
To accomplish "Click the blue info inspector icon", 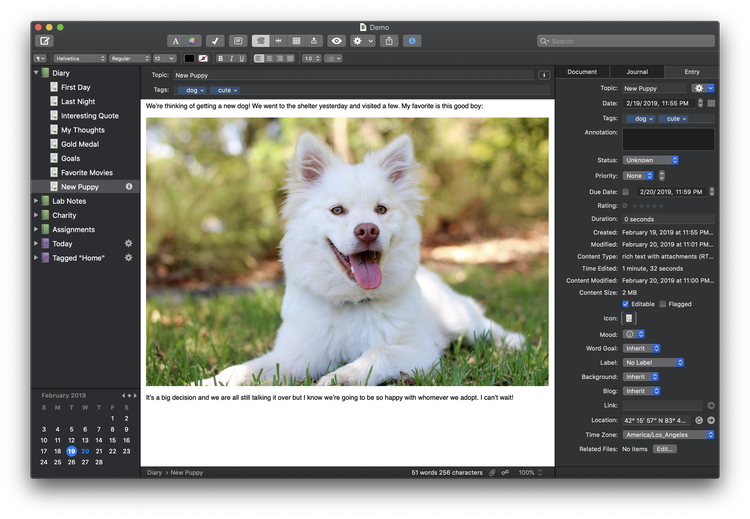I will tap(412, 41).
